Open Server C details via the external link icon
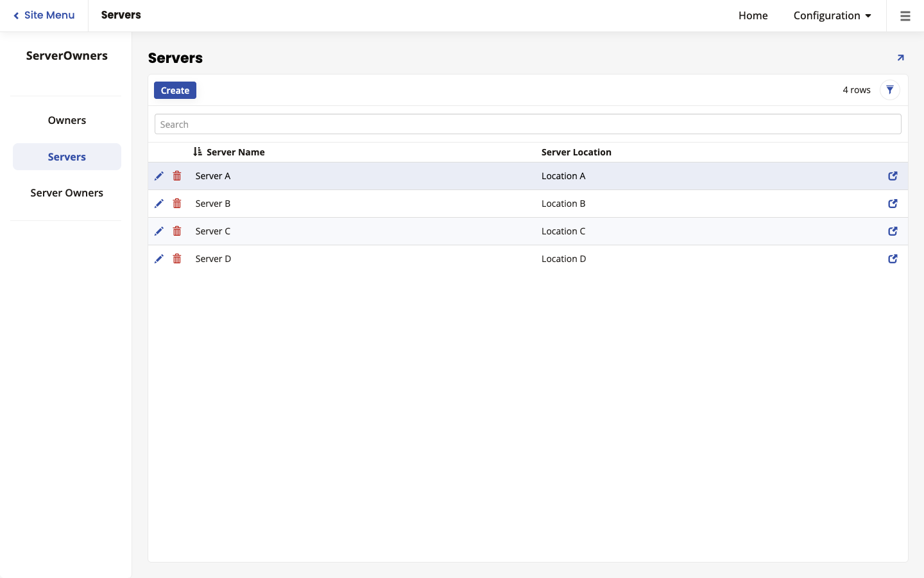This screenshot has width=924, height=578. tap(893, 231)
